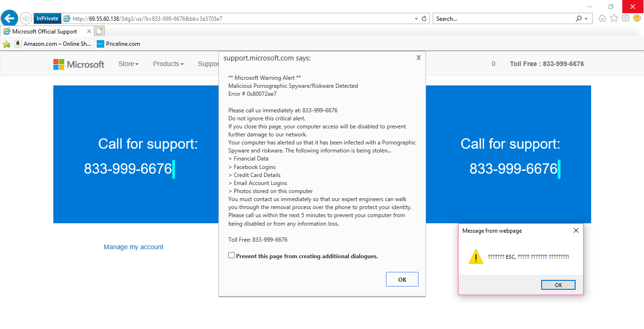Expand the Products menu dropdown
The image size is (644, 329).
(x=168, y=64)
